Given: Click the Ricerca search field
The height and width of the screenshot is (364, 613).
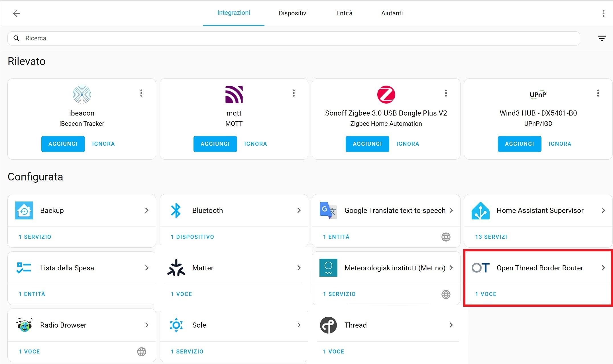Looking at the screenshot, I should pyautogui.click(x=294, y=38).
